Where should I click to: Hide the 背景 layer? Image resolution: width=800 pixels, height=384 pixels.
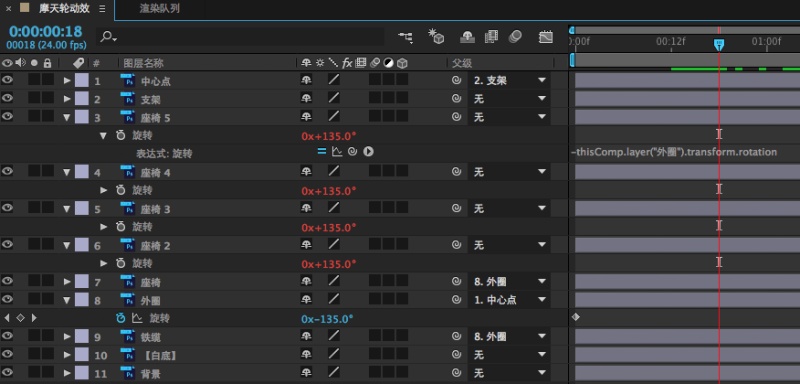(7, 372)
